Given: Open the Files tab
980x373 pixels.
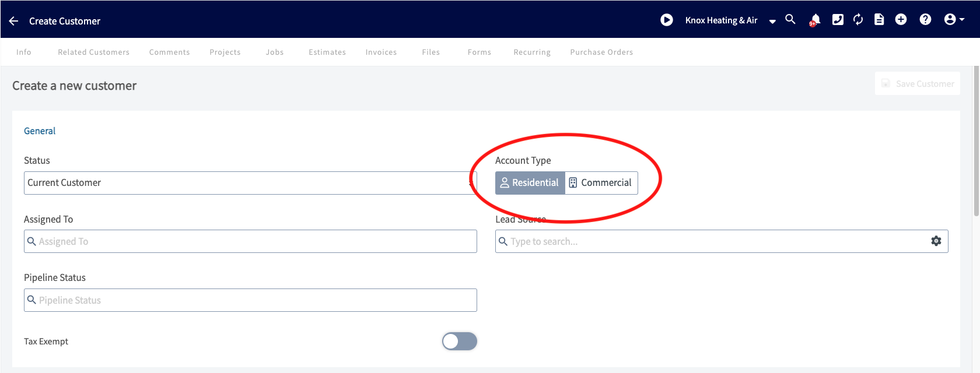Looking at the screenshot, I should point(431,52).
